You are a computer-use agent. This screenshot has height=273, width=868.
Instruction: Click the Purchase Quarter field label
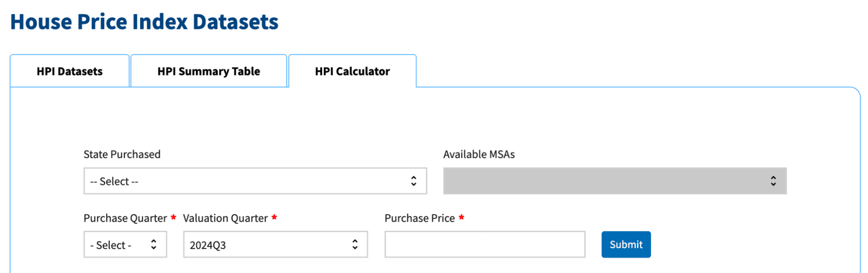pyautogui.click(x=125, y=218)
